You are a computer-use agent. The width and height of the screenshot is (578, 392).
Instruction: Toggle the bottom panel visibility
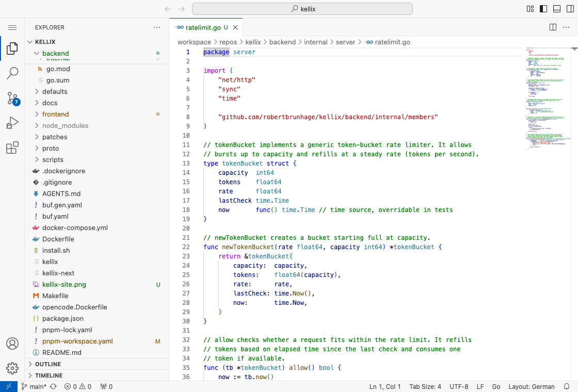(557, 9)
